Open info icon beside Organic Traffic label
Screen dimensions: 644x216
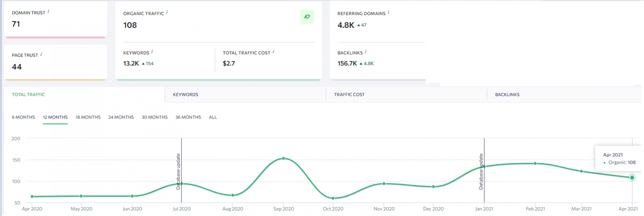pos(167,13)
